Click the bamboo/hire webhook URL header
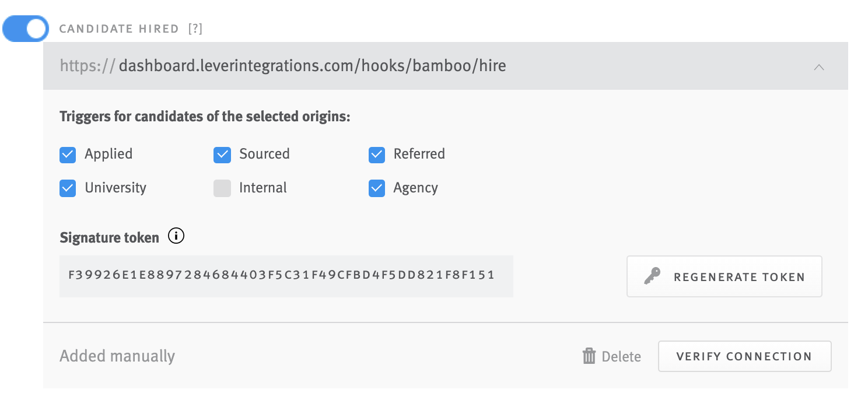Viewport: 868px width, 400px height. pos(446,66)
